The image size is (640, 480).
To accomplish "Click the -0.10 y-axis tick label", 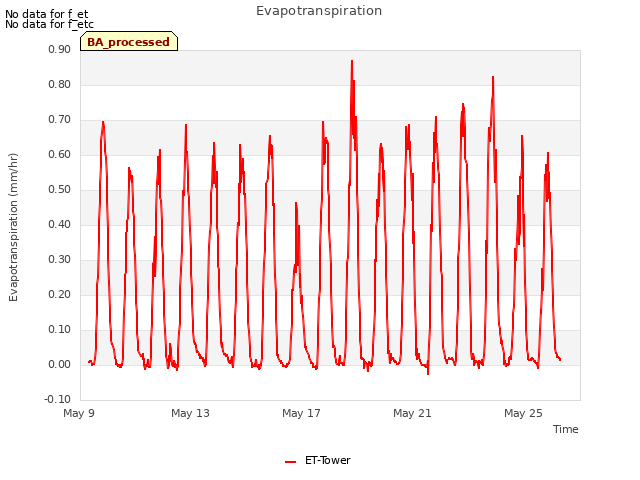I will point(58,399).
